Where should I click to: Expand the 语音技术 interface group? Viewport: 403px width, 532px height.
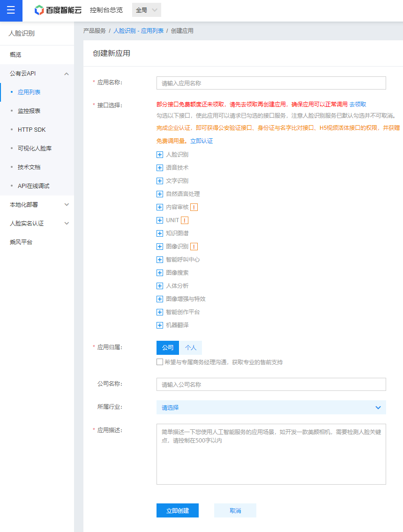(x=160, y=168)
